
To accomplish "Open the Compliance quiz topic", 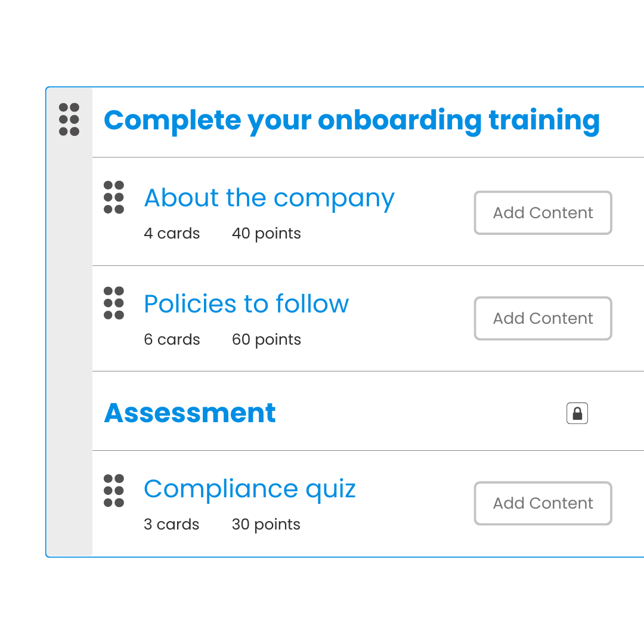I will (250, 489).
